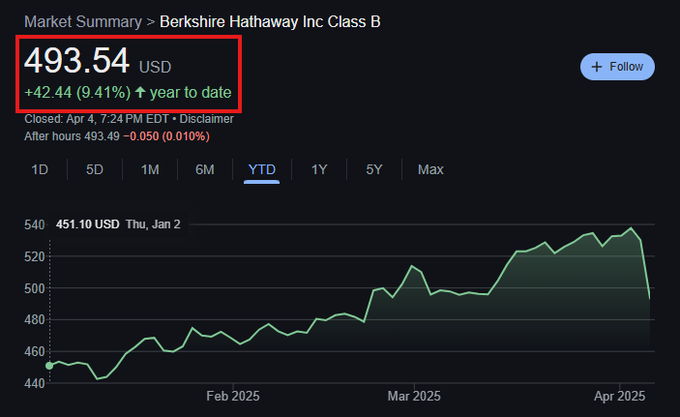The height and width of the screenshot is (417, 680).
Task: Click the 451.10 USD chart tooltip
Action: 88,224
